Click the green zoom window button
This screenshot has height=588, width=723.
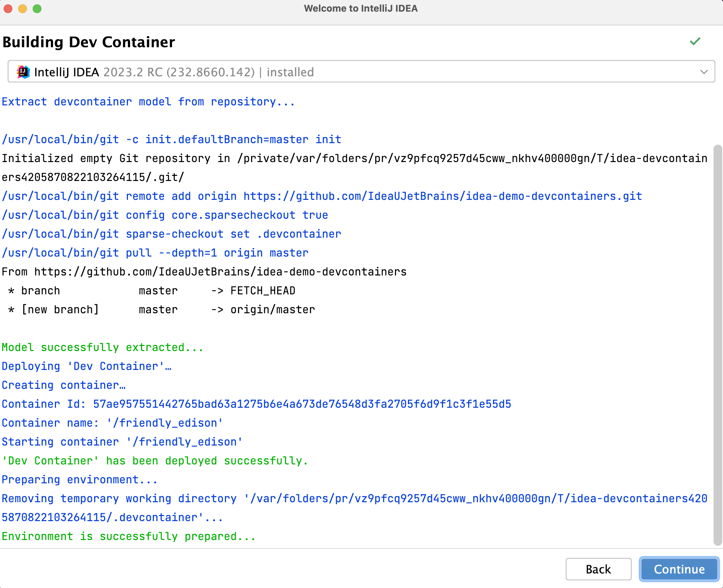[37, 8]
